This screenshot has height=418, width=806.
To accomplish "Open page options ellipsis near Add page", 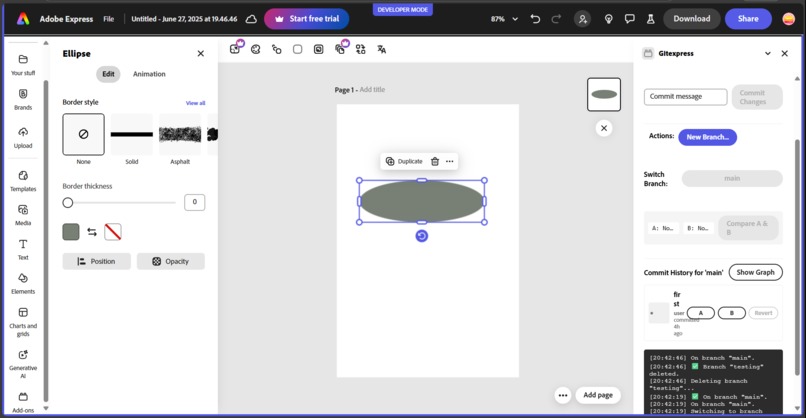I will pos(563,395).
